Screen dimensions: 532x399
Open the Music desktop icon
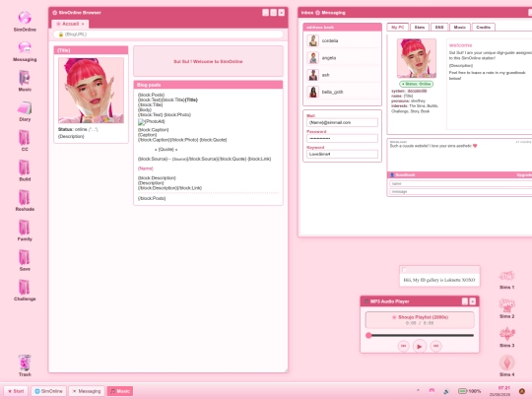(x=25, y=81)
